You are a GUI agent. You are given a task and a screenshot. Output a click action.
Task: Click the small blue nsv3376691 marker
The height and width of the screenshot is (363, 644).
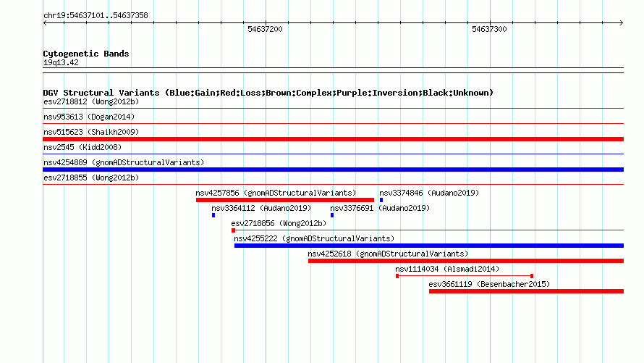click(x=332, y=215)
